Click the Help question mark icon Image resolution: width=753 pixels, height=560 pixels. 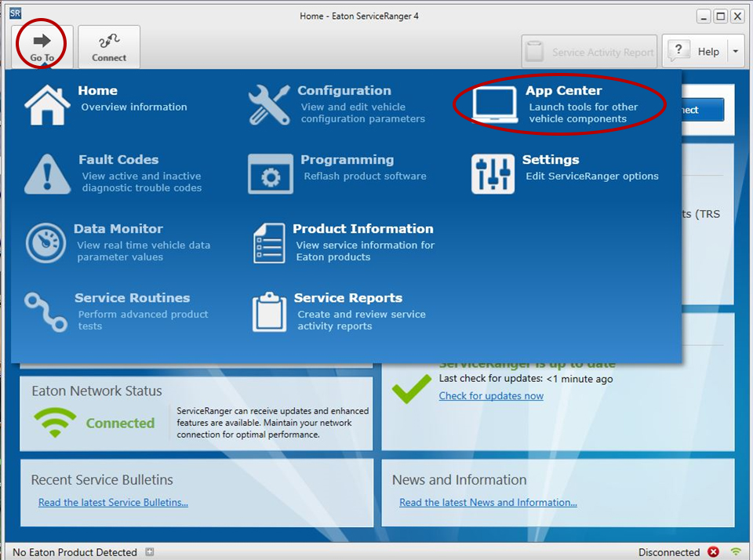coord(678,50)
